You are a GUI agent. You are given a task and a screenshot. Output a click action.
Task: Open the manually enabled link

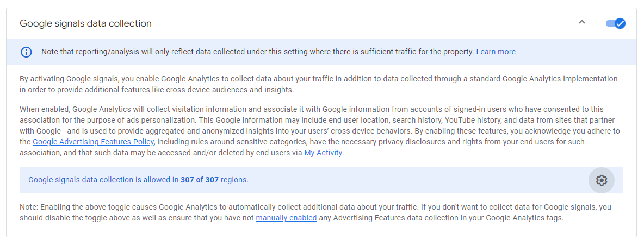click(286, 218)
